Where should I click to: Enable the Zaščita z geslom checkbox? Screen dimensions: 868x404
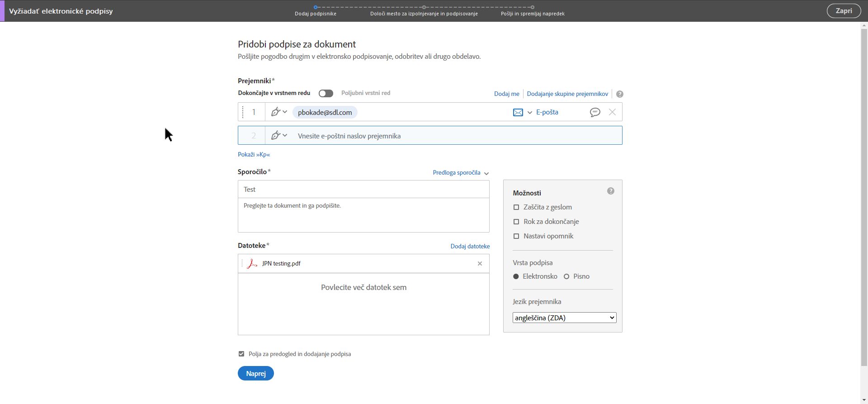pos(516,207)
